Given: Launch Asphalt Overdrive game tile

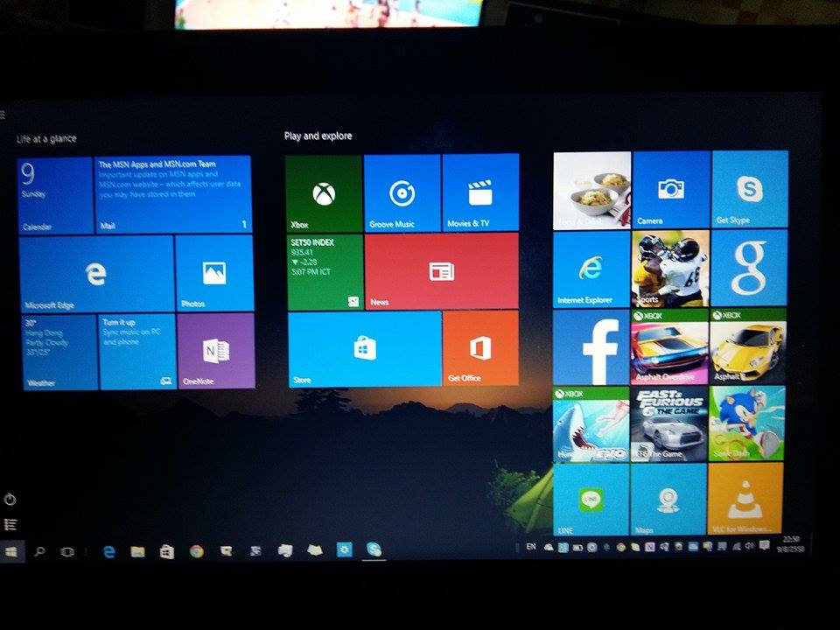Looking at the screenshot, I should coord(669,346).
